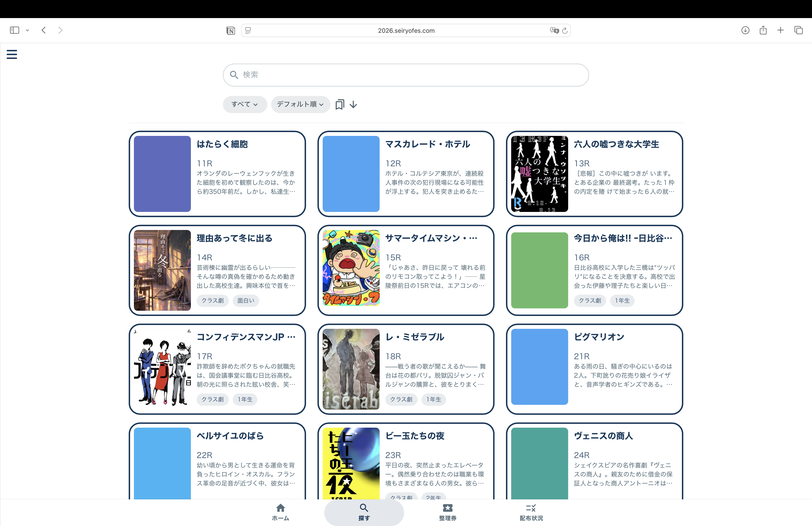812x526 pixels.
Task: Select the 21R room label
Action: point(582,356)
